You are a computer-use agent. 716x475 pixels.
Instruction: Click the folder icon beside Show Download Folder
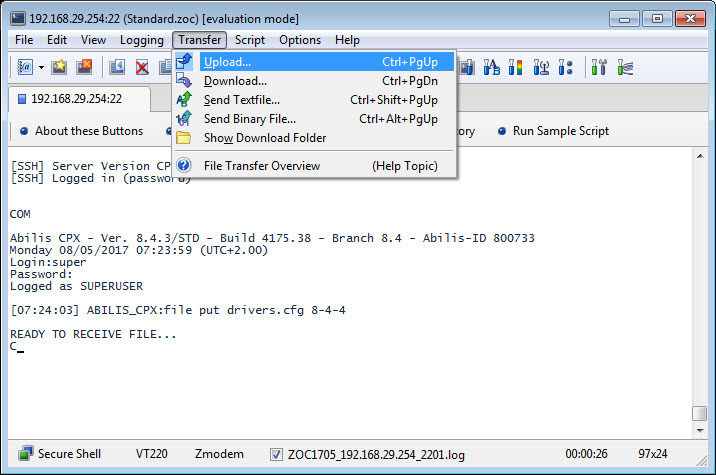[x=184, y=138]
